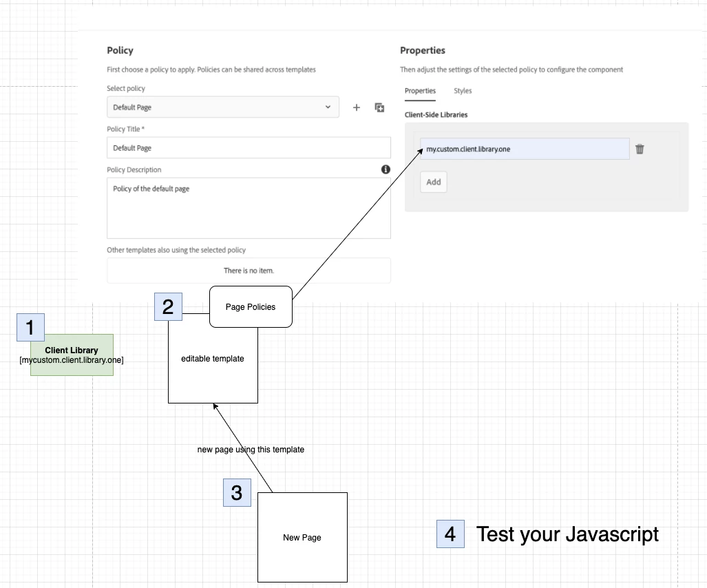The height and width of the screenshot is (588, 707).
Task: Click the Page Policies rounded box
Action: [251, 306]
